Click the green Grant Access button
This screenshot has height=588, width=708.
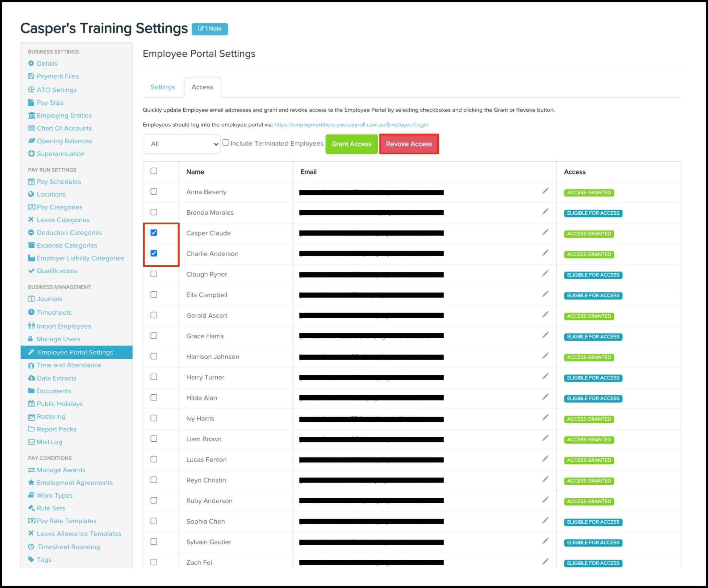coord(351,144)
